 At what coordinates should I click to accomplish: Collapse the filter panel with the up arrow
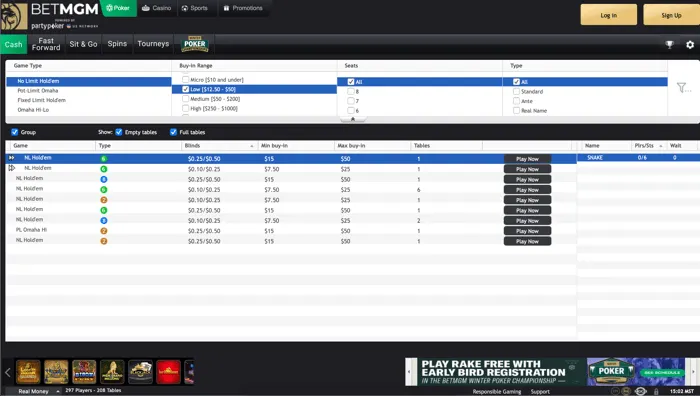pyautogui.click(x=353, y=119)
